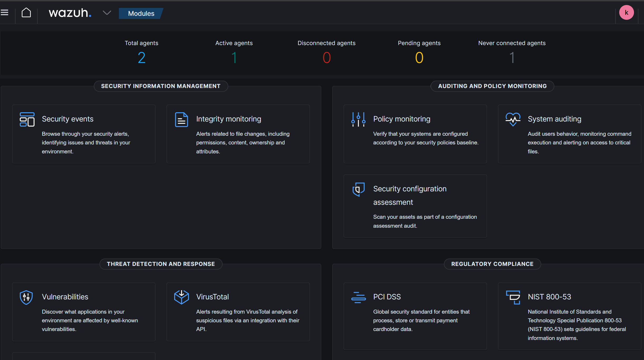Click 'Verify that your systems are configured' description

426,138
